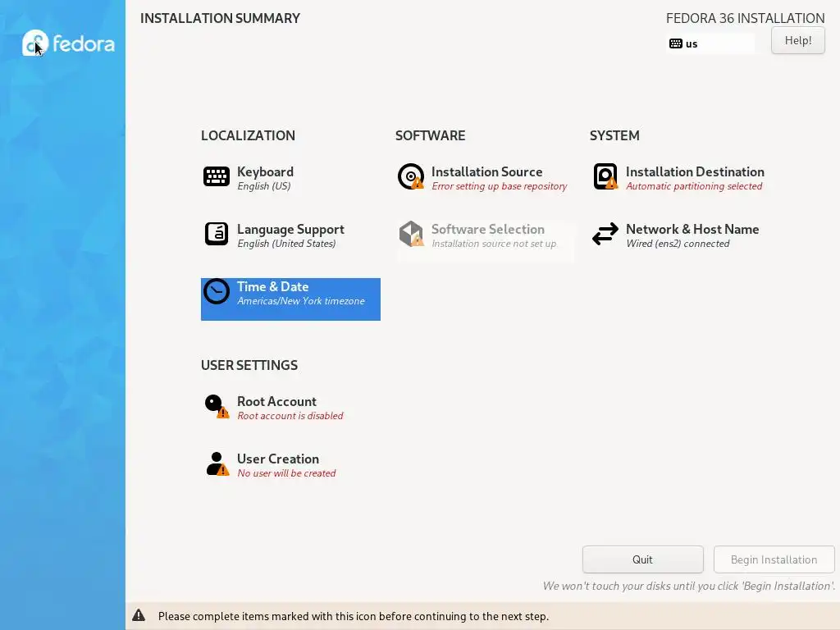Click 'Automatic partitioning selected' status text
This screenshot has width=840, height=630.
[694, 186]
